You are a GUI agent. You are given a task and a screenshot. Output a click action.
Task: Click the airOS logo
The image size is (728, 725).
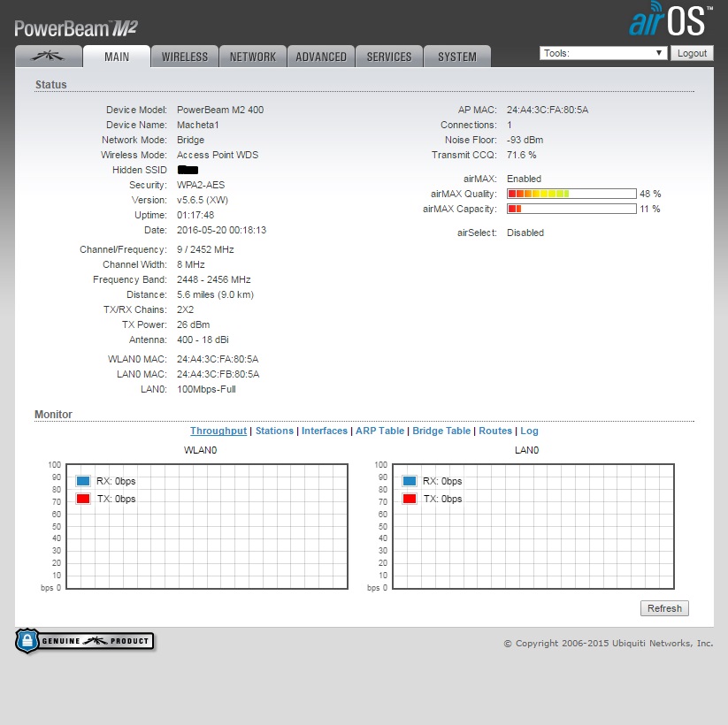click(671, 19)
